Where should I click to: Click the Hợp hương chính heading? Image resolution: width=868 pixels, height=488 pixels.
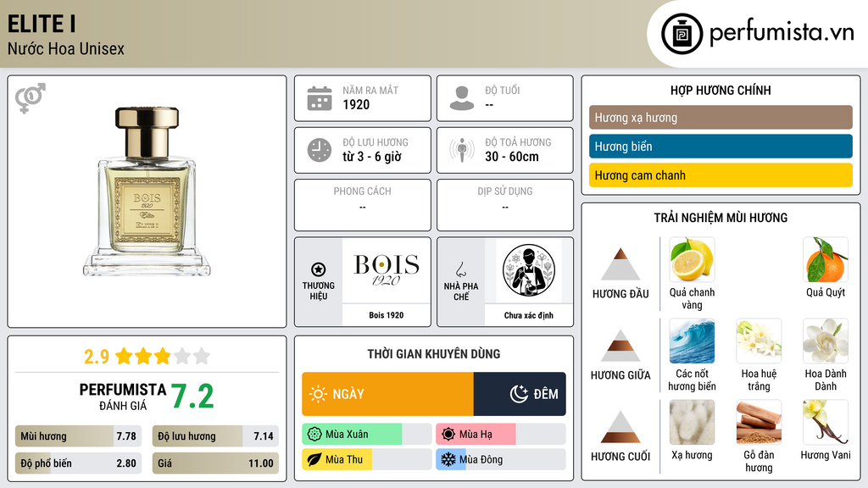(x=721, y=90)
